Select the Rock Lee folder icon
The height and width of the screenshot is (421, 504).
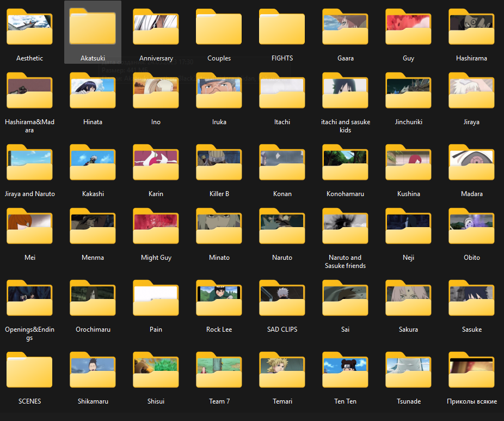219,298
